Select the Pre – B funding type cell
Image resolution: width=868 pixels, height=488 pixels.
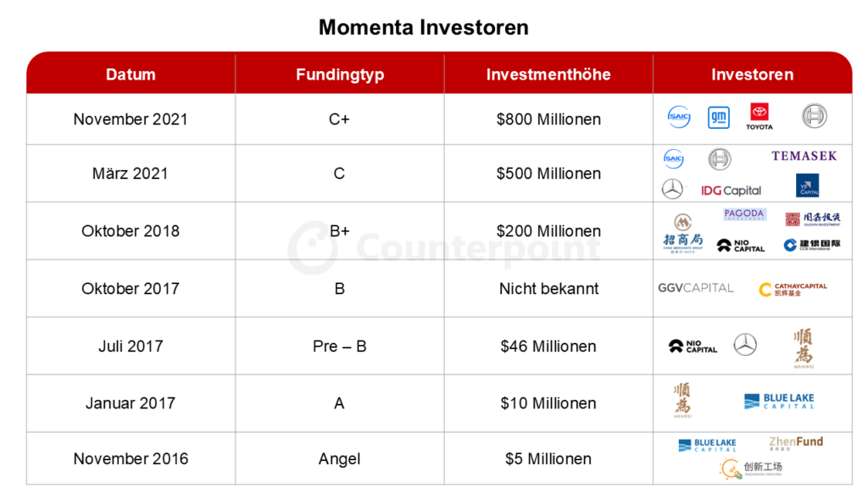[340, 346]
